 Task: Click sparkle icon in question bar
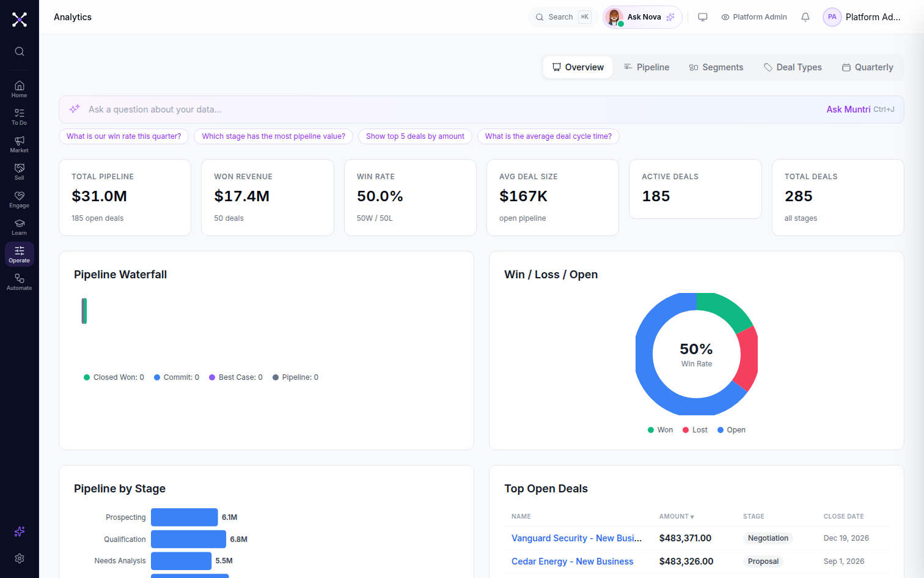tap(75, 109)
